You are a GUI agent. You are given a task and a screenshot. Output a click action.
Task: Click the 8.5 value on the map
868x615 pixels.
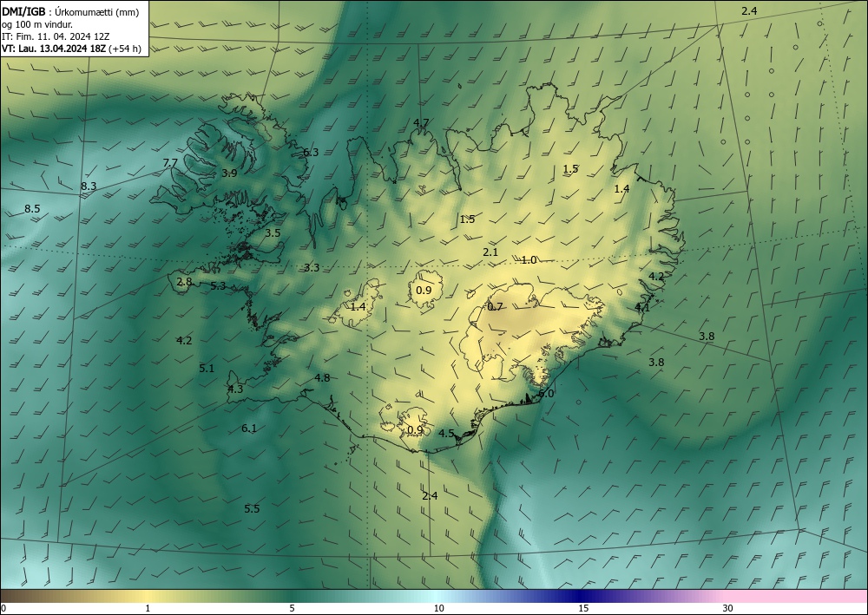click(x=32, y=209)
